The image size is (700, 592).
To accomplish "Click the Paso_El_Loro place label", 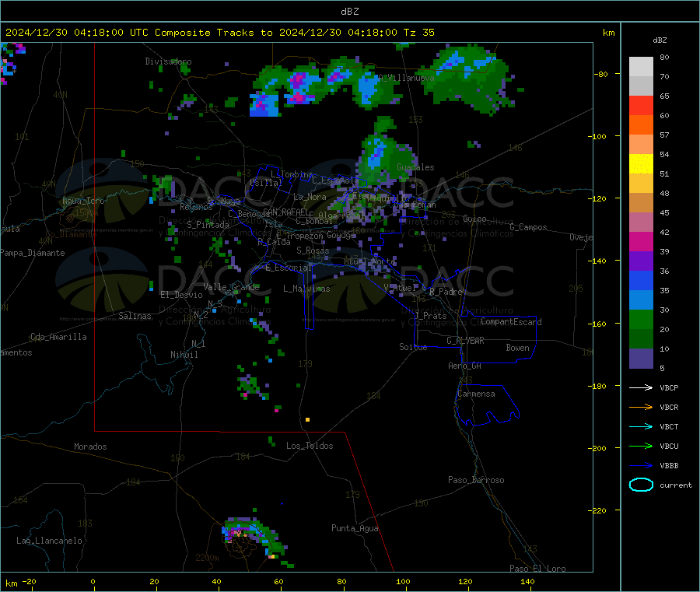I will pyautogui.click(x=537, y=569).
